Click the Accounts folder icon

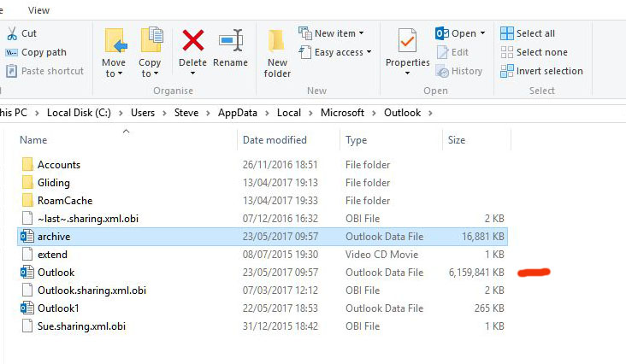pyautogui.click(x=27, y=164)
